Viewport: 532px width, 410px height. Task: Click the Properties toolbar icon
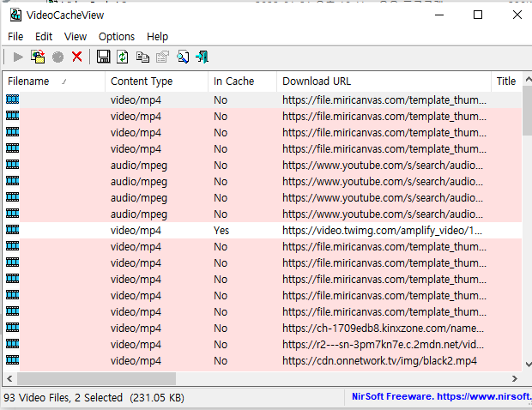(x=162, y=57)
